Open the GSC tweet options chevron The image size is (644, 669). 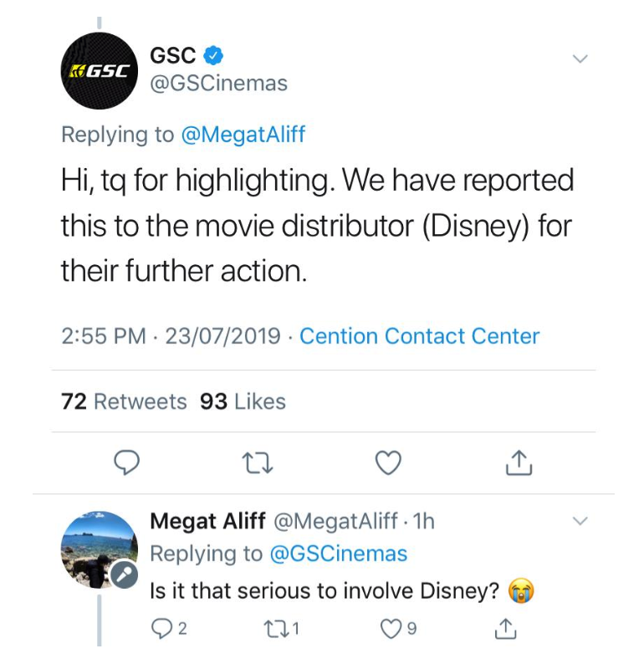coord(580,59)
